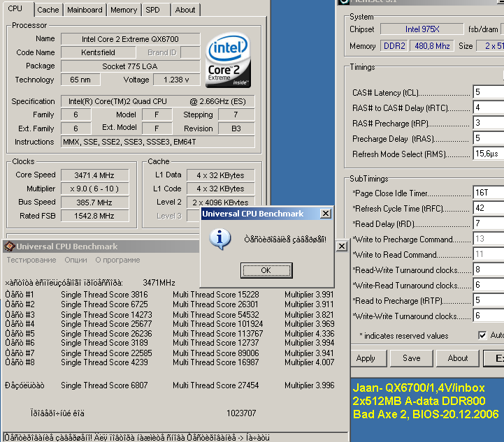
Task: Click Single Thread Score 3816 in row #1
Action: [x=104, y=295]
